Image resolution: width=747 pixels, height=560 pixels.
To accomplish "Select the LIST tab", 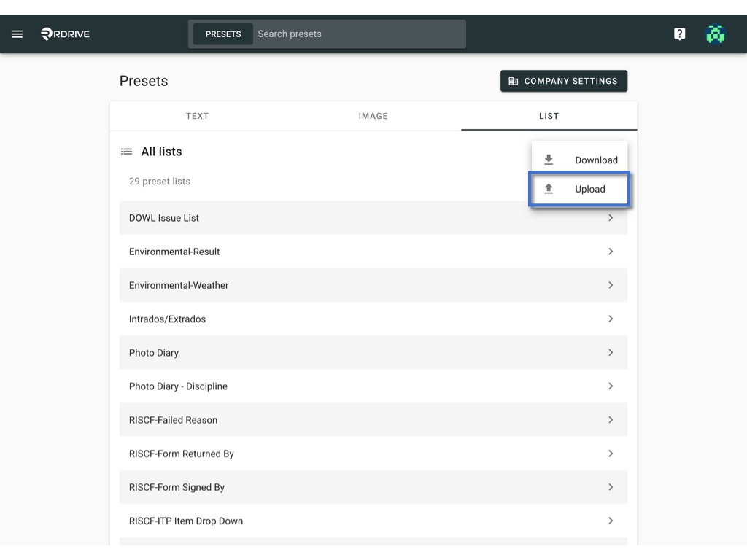I will pyautogui.click(x=549, y=116).
